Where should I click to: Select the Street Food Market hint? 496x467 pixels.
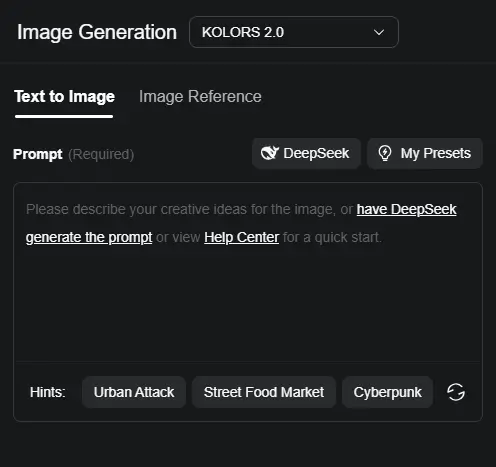pyautogui.click(x=264, y=392)
